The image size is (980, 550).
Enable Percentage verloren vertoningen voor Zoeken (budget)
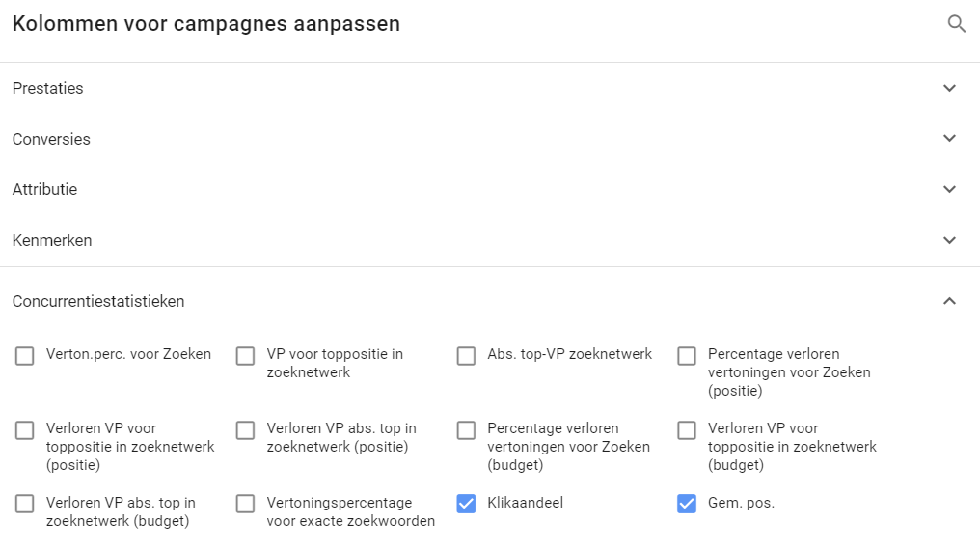click(x=467, y=430)
